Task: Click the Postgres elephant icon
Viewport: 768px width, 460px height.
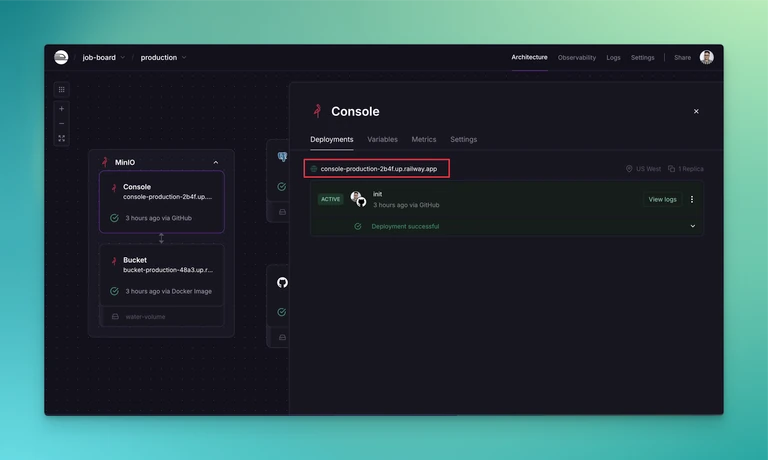Action: pos(283,157)
